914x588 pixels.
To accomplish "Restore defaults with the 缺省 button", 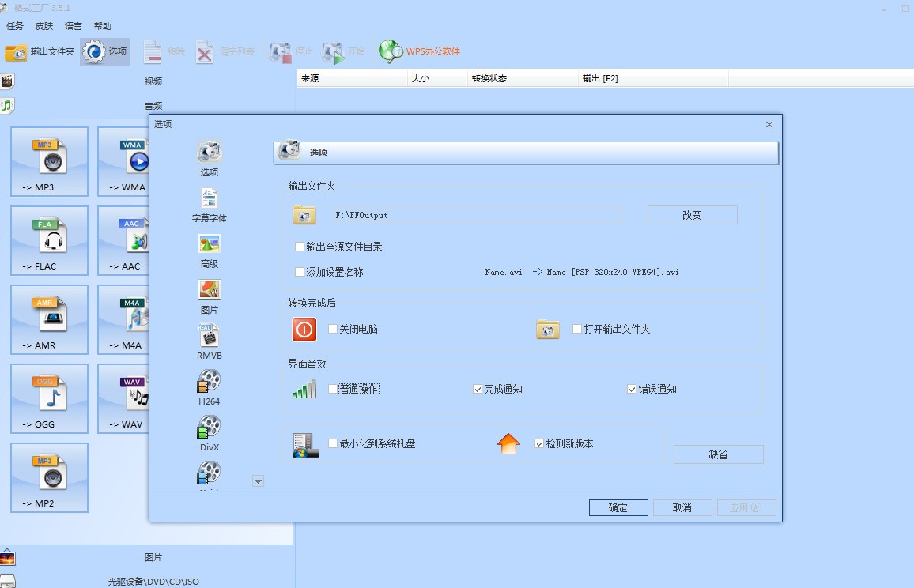I will [718, 454].
